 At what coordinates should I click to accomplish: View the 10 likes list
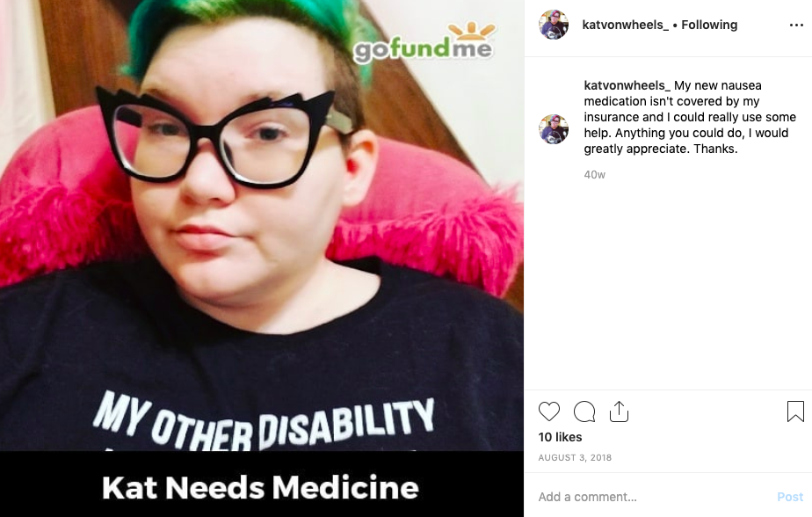point(560,437)
